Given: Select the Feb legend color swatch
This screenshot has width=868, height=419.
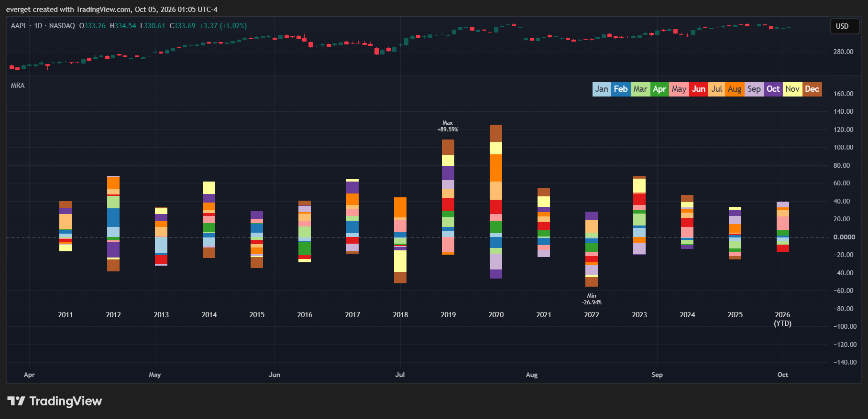Looking at the screenshot, I should coord(621,89).
